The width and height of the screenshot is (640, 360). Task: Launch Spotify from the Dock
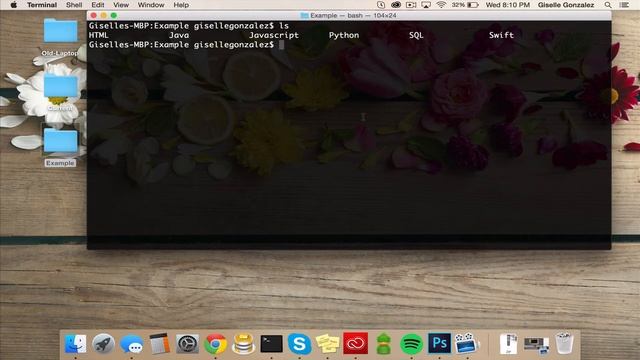click(411, 344)
